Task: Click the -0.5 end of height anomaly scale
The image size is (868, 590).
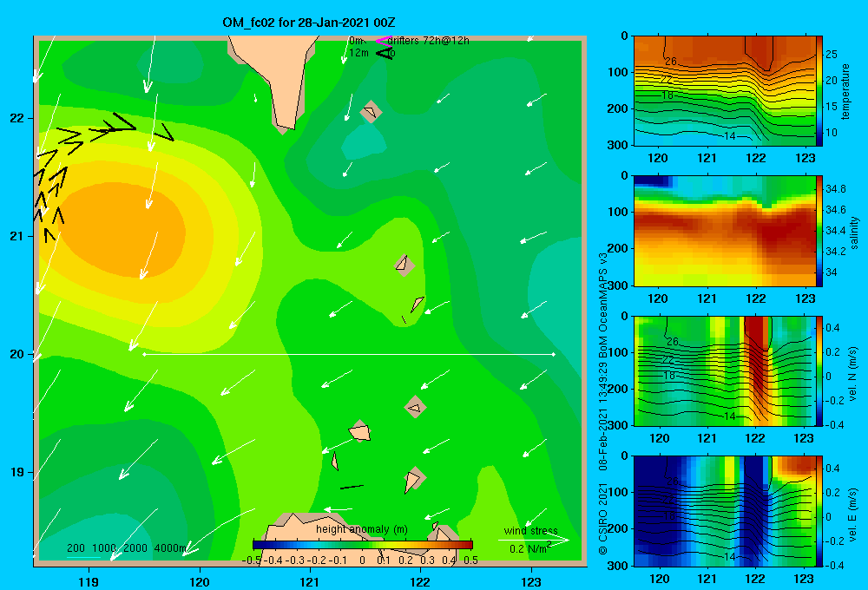Action: (x=252, y=560)
